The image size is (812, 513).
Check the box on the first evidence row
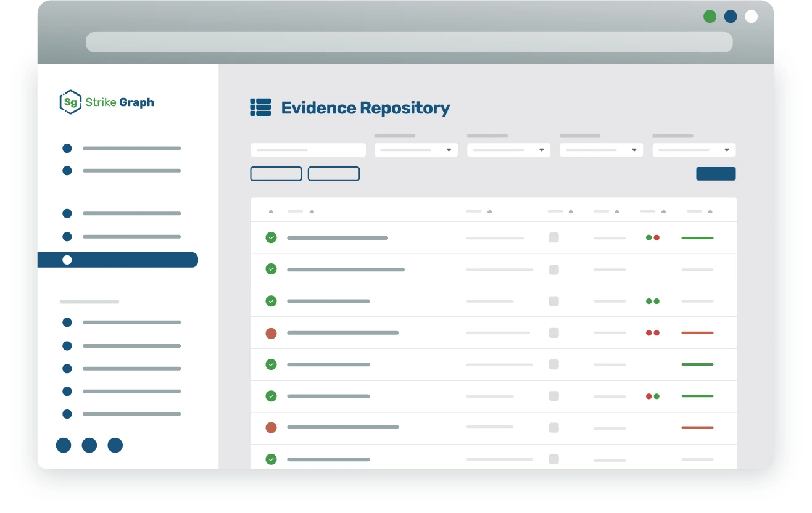[x=553, y=237]
